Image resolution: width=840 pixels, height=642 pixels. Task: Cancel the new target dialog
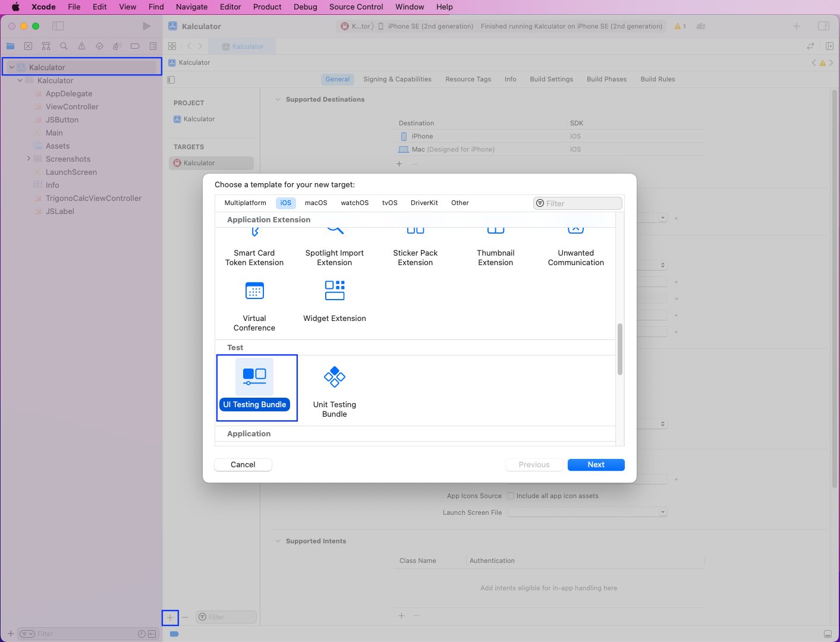[x=243, y=465]
